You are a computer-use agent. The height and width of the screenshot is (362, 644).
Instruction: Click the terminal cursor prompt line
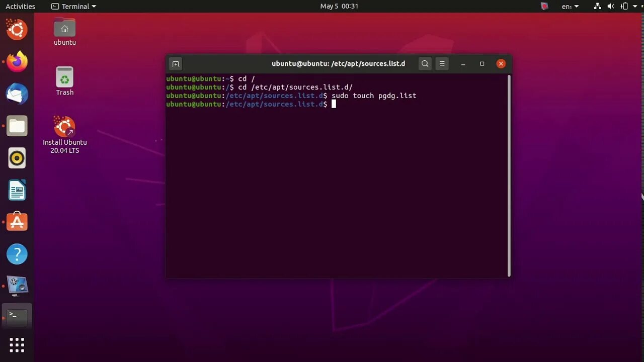[x=251, y=104]
